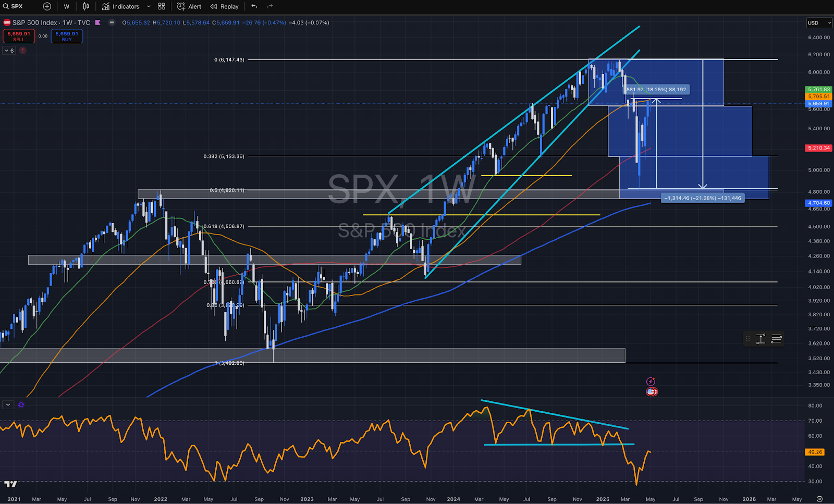Click the add symbol plus icon
This screenshot has width=834, height=504.
[47, 6]
